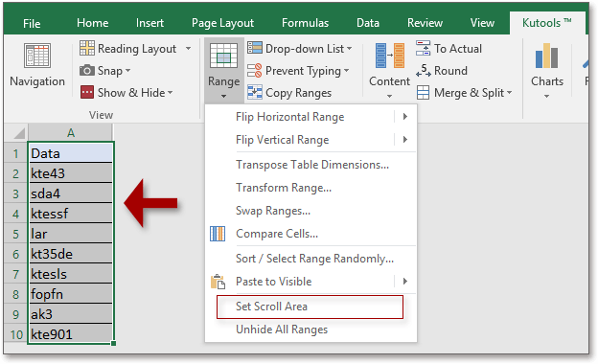This screenshot has width=598, height=364.
Task: Select the Kutools tab
Action: click(x=547, y=23)
